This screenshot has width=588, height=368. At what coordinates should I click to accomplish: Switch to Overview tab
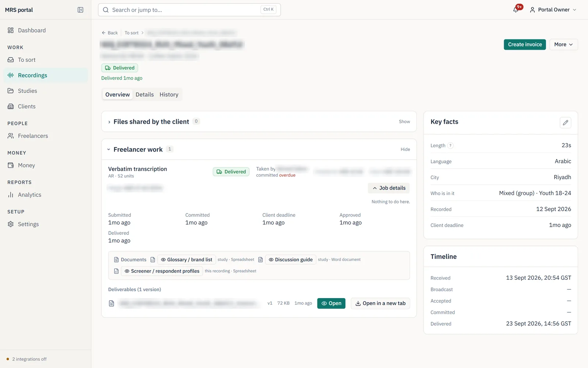pos(118,95)
